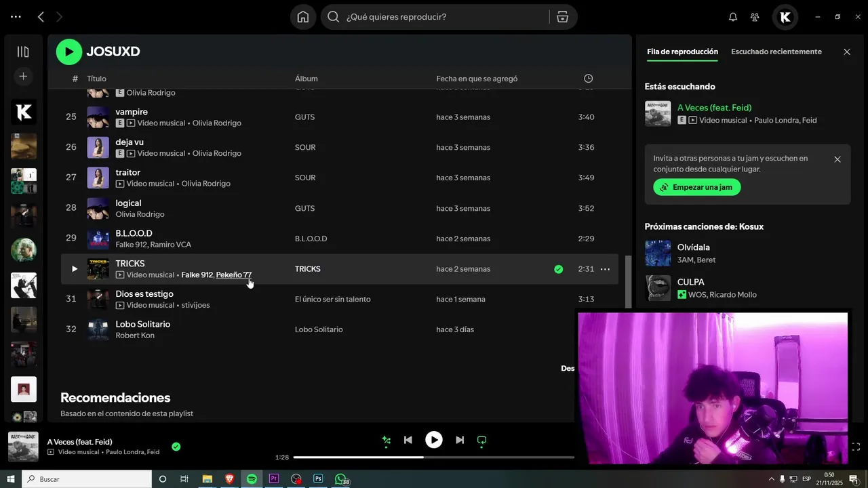
Task: Select the vampire track title
Action: pyautogui.click(x=132, y=112)
